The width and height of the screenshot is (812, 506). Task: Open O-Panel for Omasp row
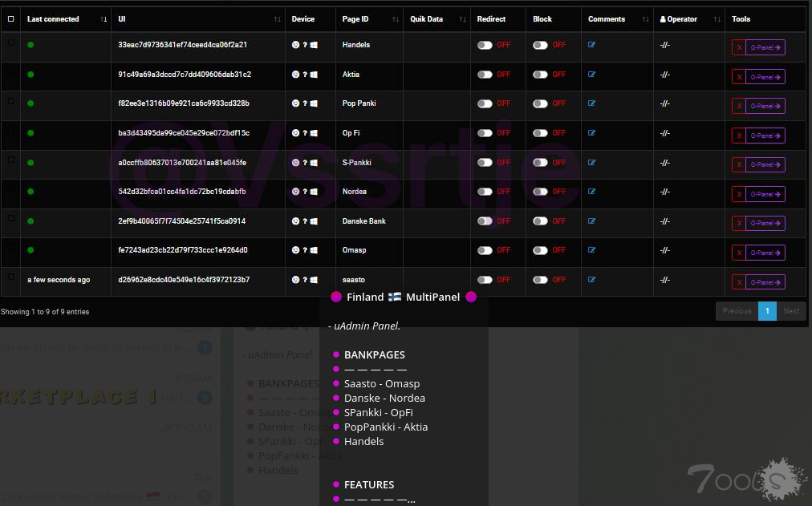tap(765, 253)
